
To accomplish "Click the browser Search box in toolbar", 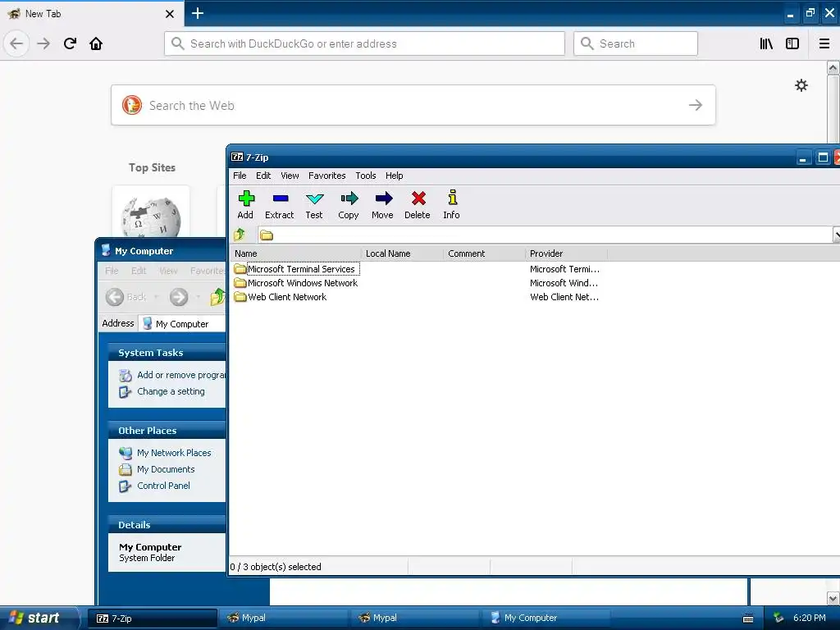I will (x=636, y=43).
